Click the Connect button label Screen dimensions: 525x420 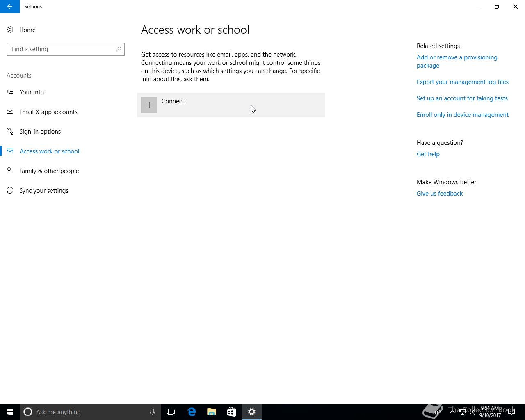coord(173,101)
